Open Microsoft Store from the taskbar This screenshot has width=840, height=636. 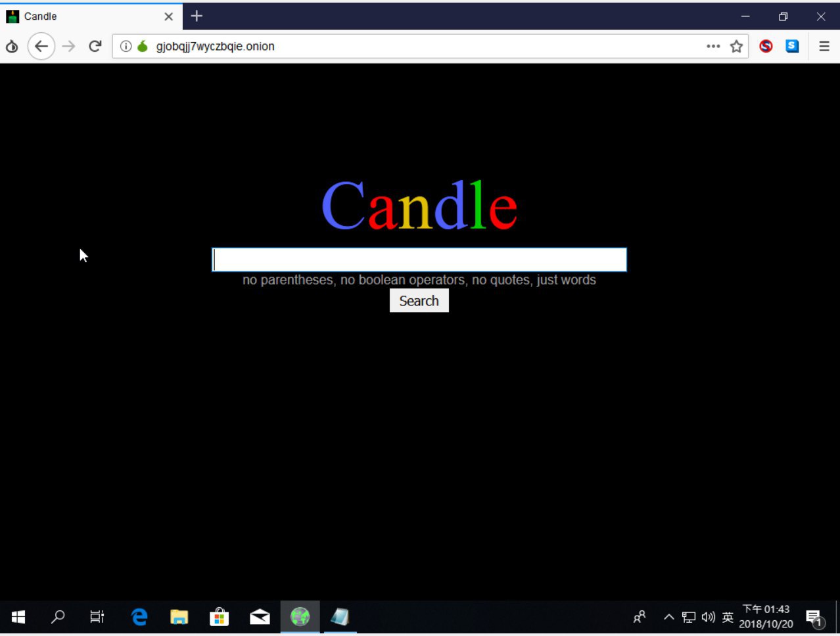pos(220,617)
